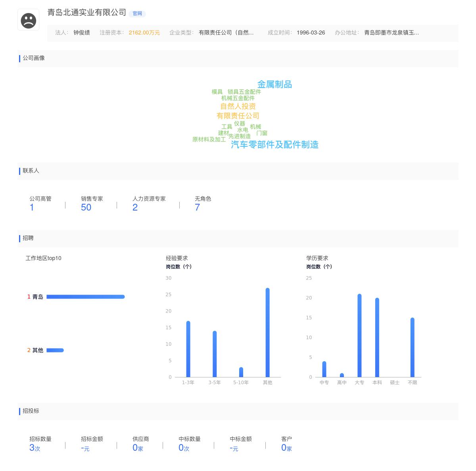Click the 工具 word cloud tag
Image resolution: width=476 pixels, height=471 pixels.
tap(227, 127)
